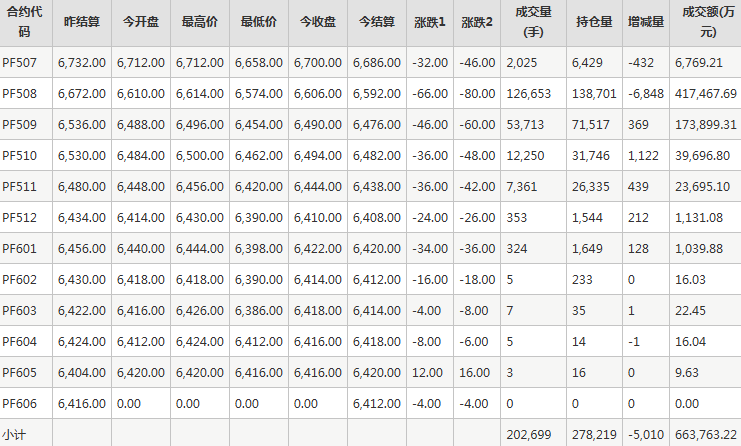Click subtotal open interest 278,219

[594, 434]
